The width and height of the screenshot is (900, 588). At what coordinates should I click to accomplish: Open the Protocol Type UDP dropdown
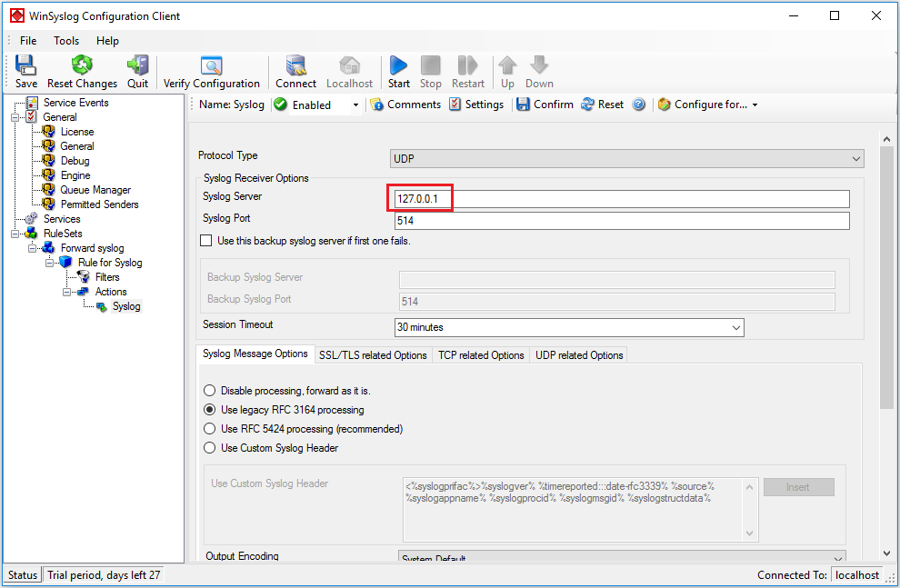click(626, 159)
